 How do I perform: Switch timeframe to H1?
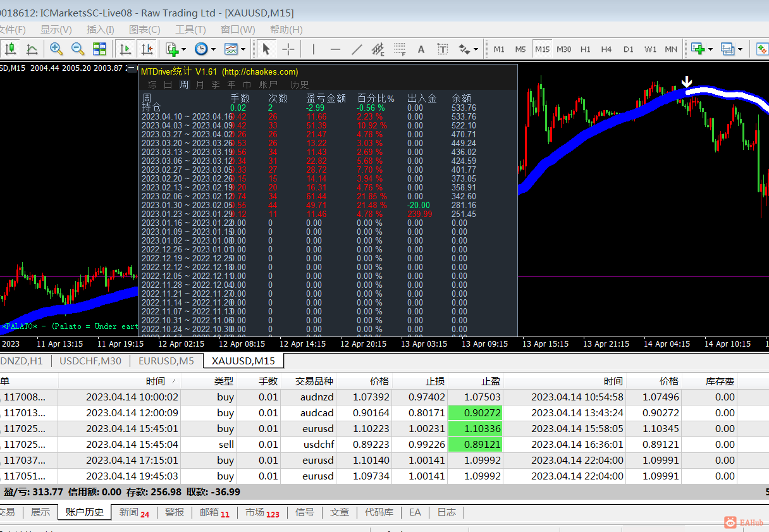pyautogui.click(x=586, y=49)
